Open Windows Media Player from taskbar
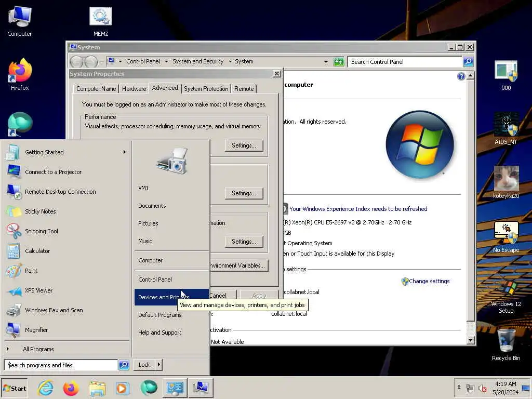 123,388
